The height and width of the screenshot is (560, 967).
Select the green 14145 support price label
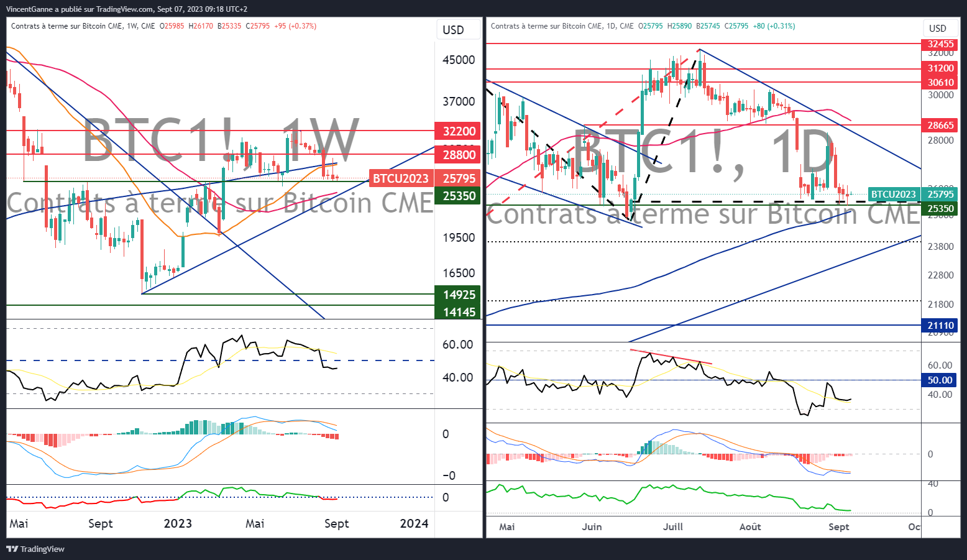tap(459, 312)
